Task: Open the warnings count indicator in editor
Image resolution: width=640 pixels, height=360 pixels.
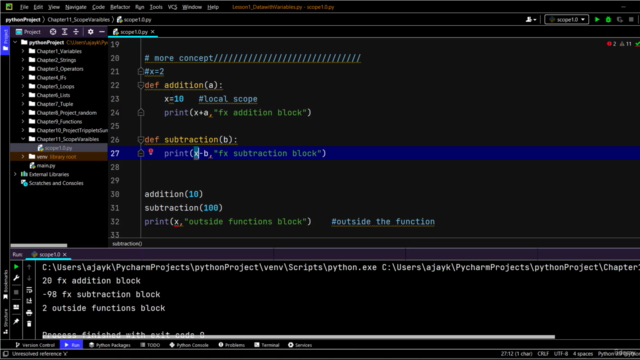Action: (626, 44)
